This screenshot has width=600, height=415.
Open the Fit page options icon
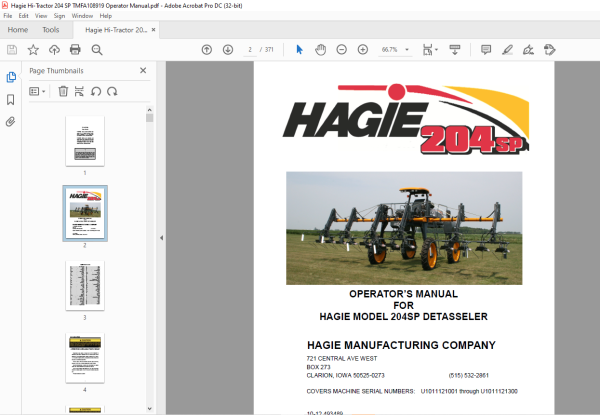pos(430,50)
